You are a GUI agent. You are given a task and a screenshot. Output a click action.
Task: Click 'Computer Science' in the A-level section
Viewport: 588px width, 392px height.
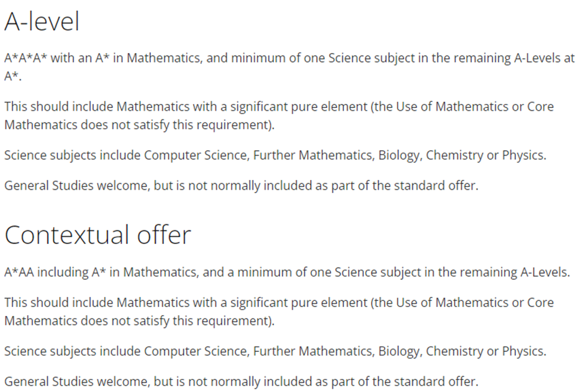[195, 155]
